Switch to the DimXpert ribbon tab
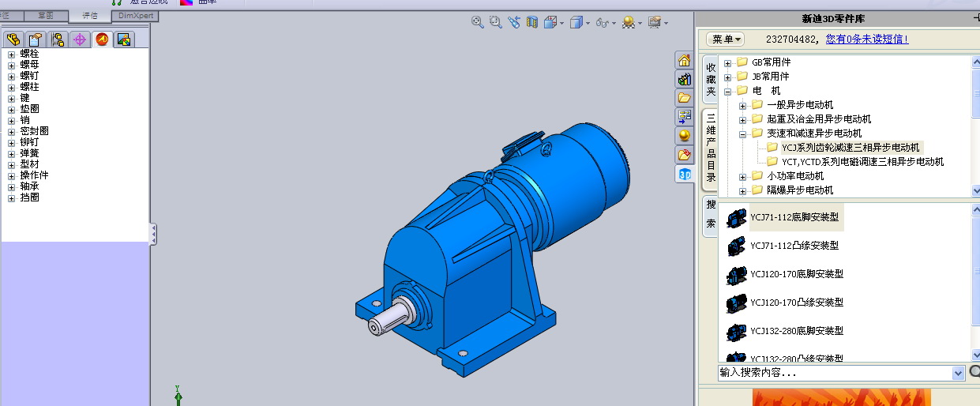The height and width of the screenshot is (406, 980). pos(135,15)
